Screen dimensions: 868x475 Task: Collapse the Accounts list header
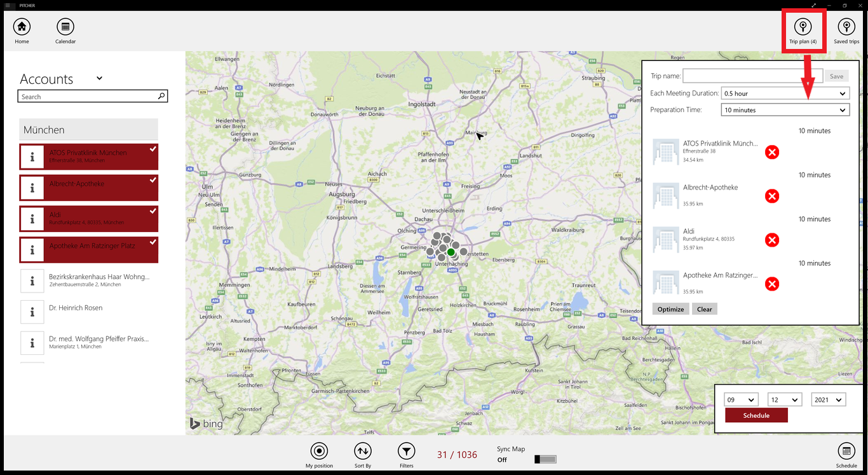[x=99, y=78]
